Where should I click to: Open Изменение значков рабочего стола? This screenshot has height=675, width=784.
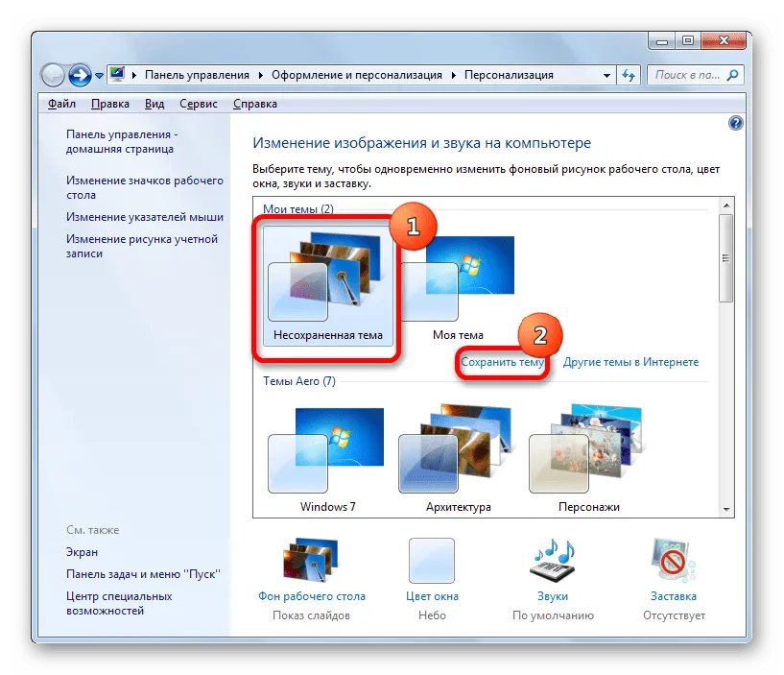click(x=145, y=187)
